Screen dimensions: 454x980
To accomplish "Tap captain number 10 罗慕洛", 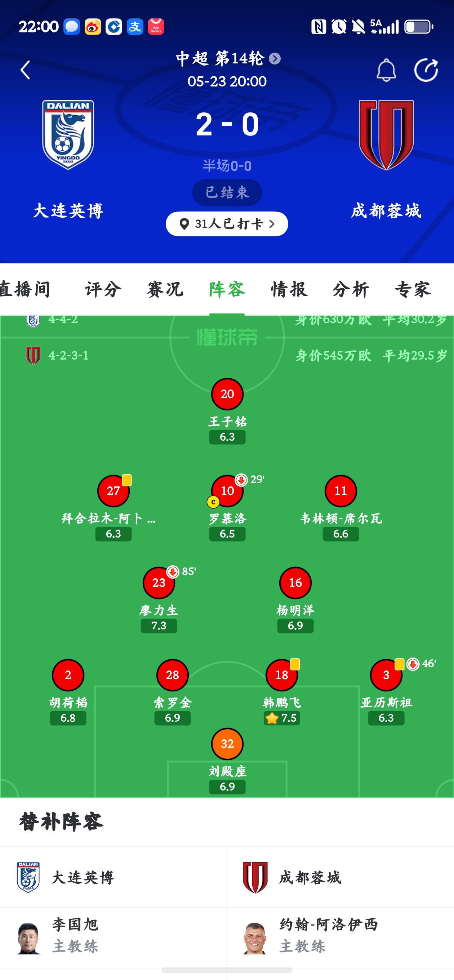I will [227, 491].
